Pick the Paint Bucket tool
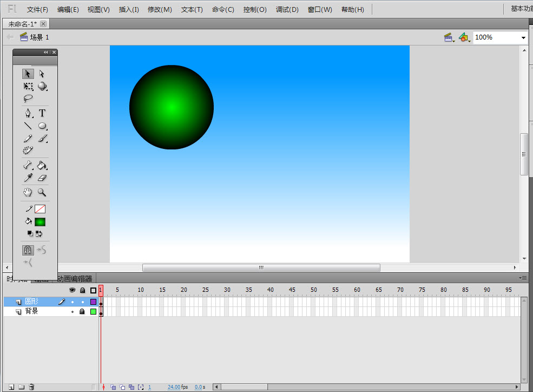Viewport: 533px width, 392px height. tap(42, 165)
